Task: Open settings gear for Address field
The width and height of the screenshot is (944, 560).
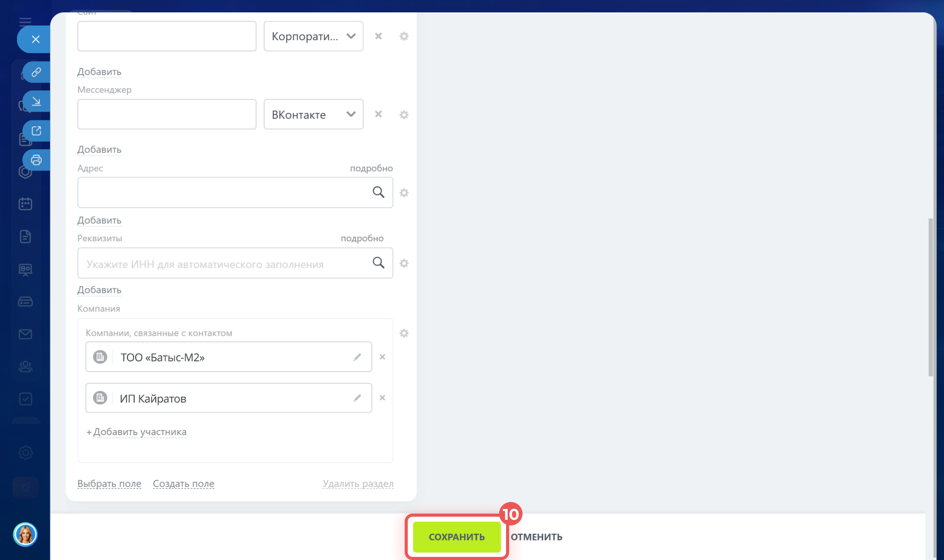Action: click(404, 193)
